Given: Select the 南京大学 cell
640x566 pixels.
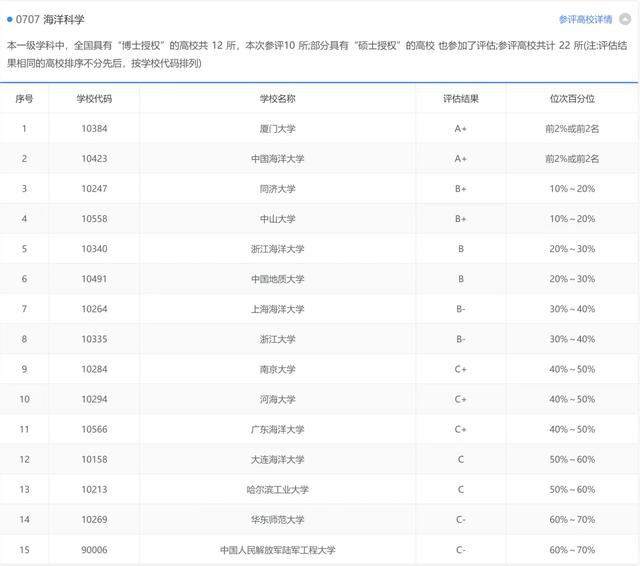Looking at the screenshot, I should pos(278,369).
